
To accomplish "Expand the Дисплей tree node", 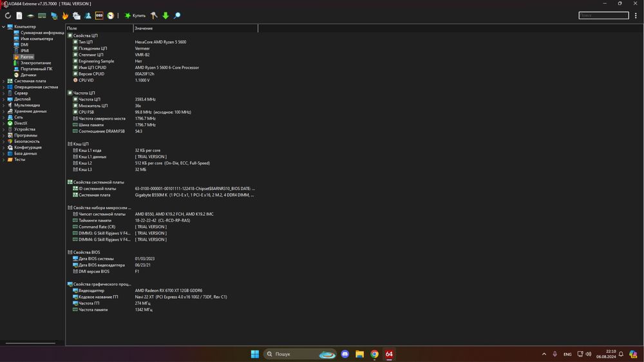I will coord(4,99).
